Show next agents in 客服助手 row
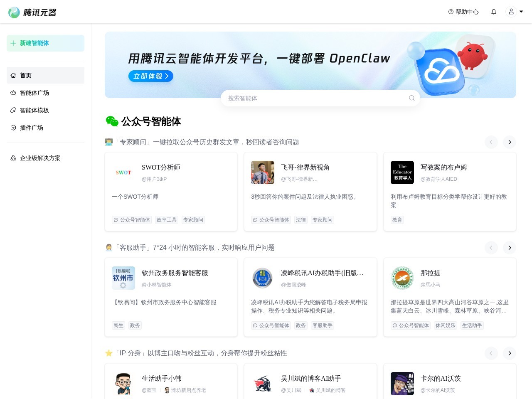This screenshot has height=399, width=532. tap(510, 248)
